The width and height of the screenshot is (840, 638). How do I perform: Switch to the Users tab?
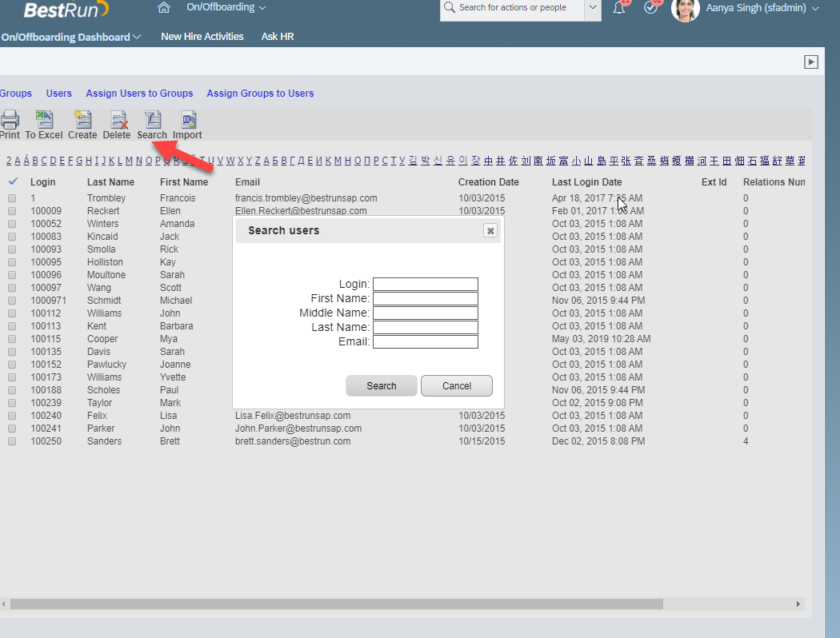tap(59, 93)
